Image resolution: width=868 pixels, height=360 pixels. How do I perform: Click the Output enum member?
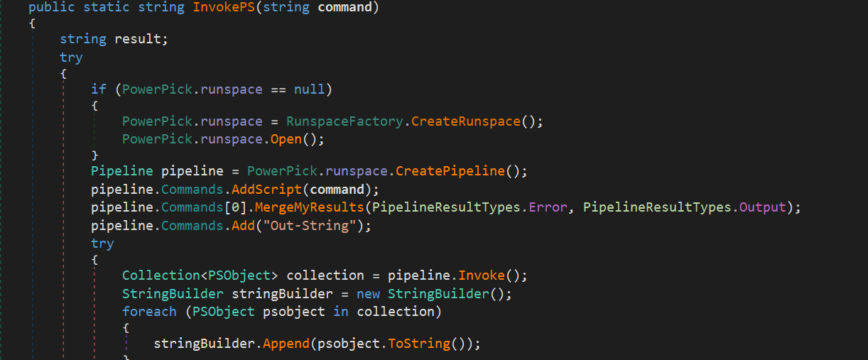[x=763, y=207]
